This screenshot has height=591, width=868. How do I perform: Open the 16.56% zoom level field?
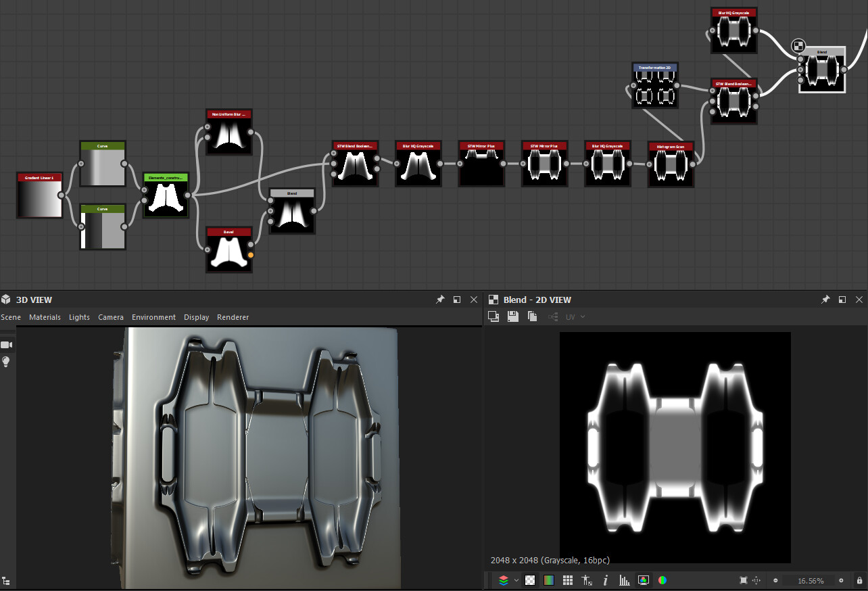pyautogui.click(x=809, y=581)
